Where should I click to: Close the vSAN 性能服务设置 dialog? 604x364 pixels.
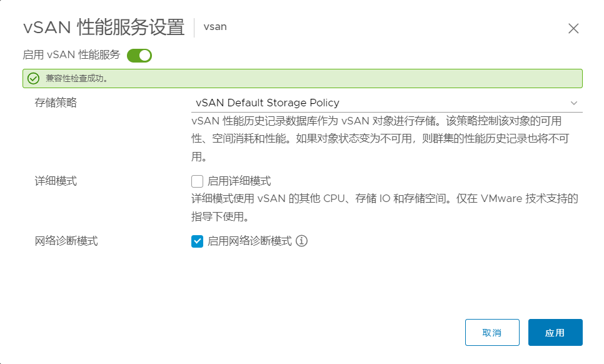[573, 29]
